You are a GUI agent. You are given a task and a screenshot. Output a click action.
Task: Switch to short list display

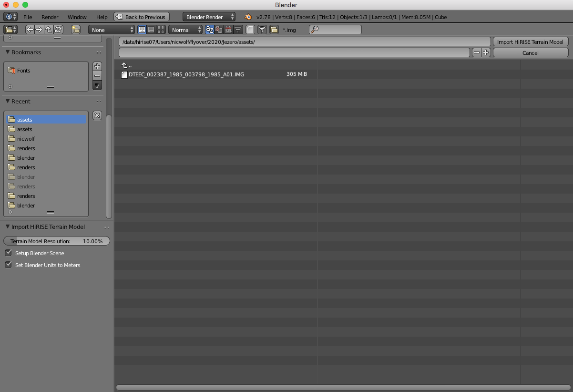(x=142, y=30)
